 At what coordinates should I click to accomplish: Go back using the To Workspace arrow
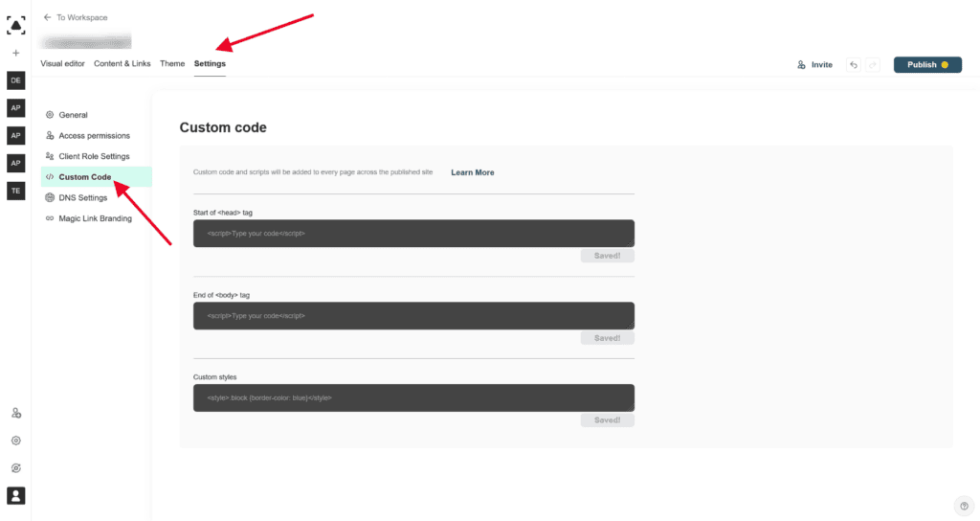[48, 17]
